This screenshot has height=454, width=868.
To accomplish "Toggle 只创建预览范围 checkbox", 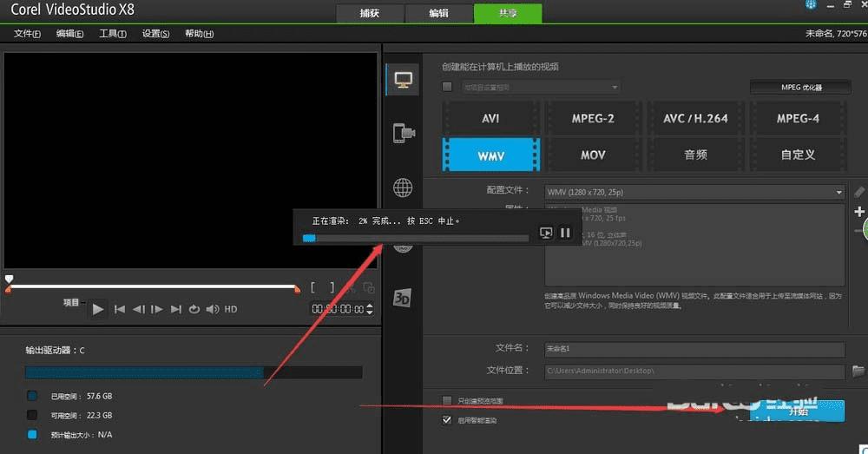I will click(447, 400).
